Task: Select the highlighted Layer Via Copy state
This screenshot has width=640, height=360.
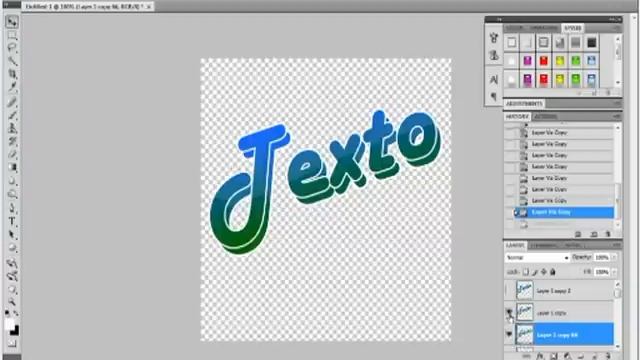Action: pos(564,212)
